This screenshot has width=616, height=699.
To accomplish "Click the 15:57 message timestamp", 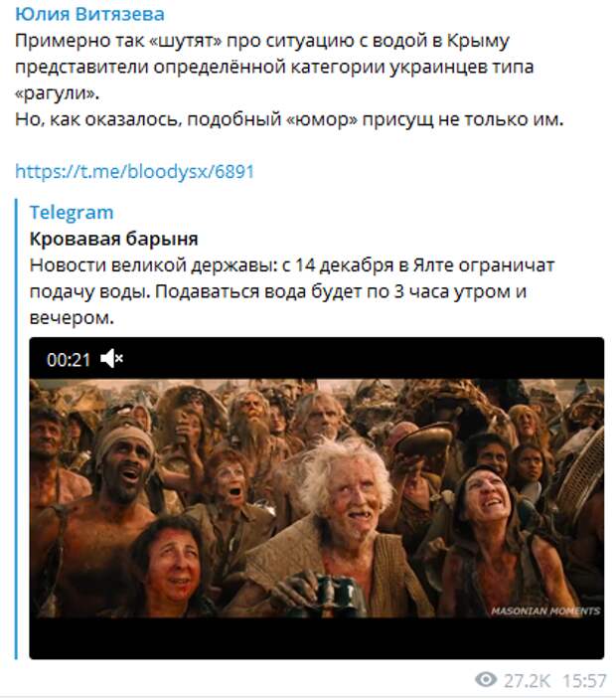I will pyautogui.click(x=585, y=681).
